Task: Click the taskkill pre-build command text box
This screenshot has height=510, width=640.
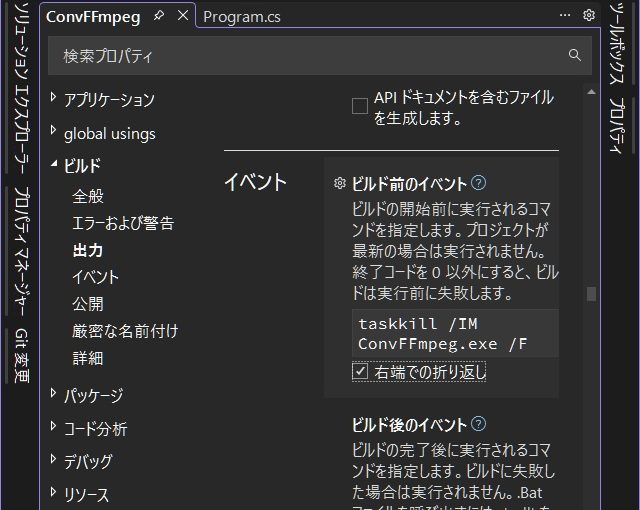Action: coord(455,333)
